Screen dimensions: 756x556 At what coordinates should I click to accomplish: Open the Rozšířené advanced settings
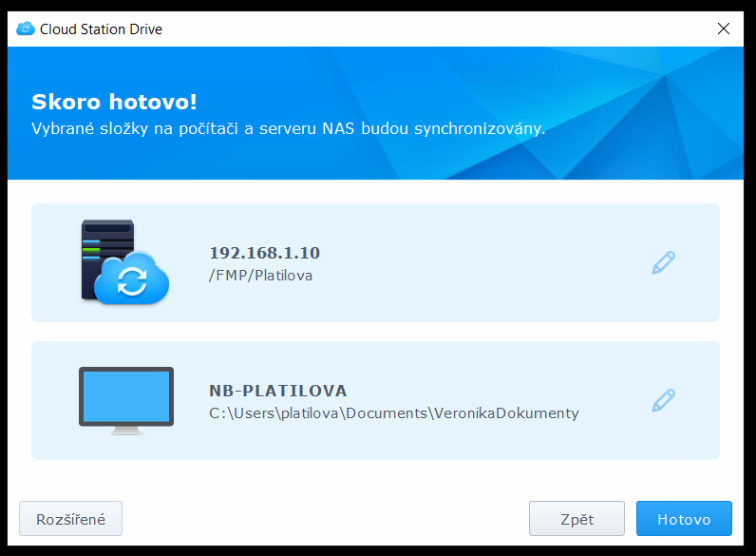[70, 519]
